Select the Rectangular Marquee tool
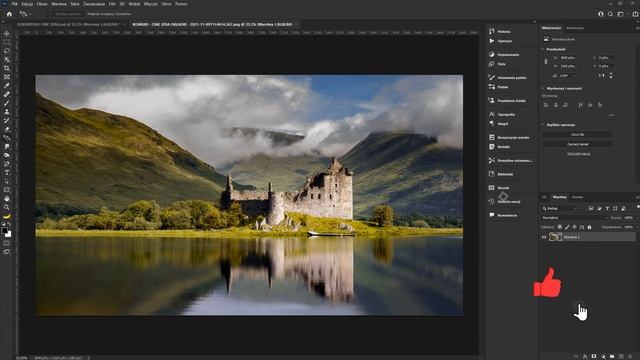Viewport: 640px width, 360px height. 7,42
